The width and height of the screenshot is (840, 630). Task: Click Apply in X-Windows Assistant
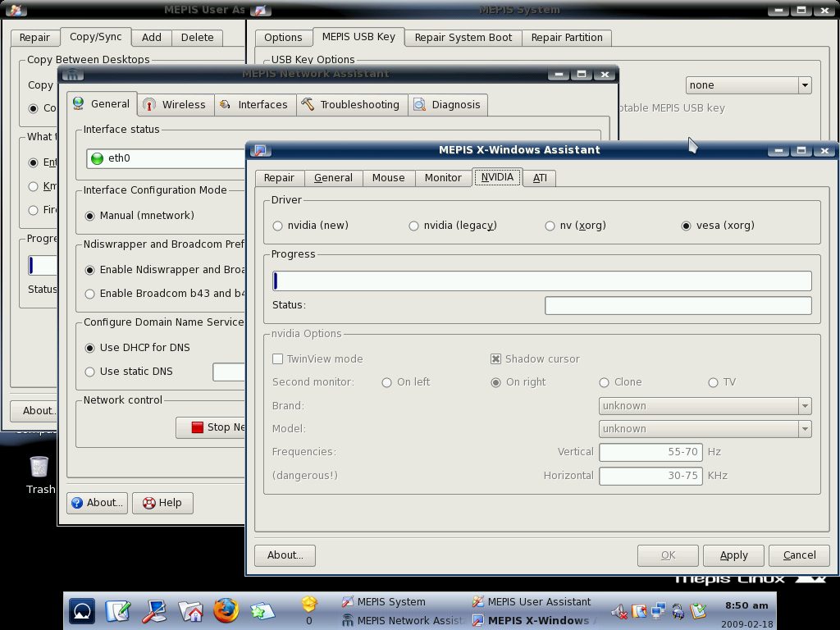point(733,555)
